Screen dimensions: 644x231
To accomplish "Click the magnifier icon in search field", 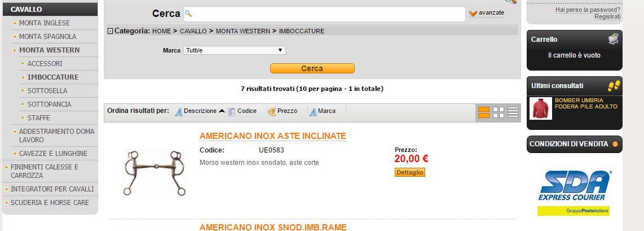I will (x=188, y=14).
